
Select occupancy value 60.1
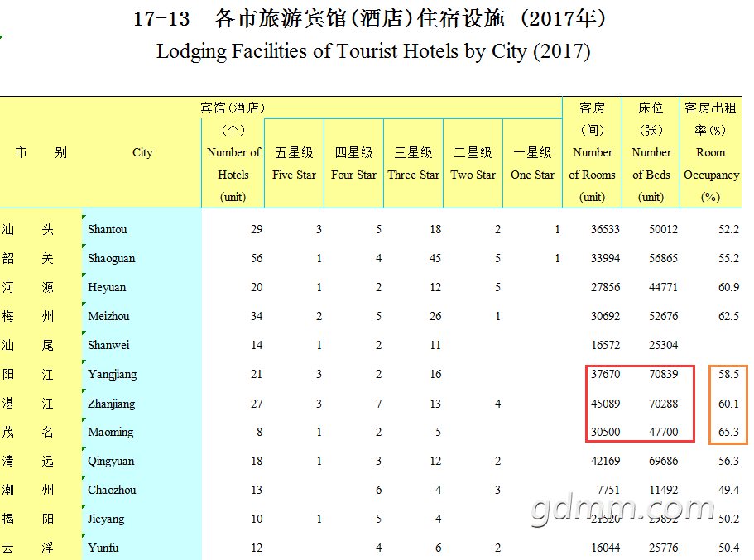click(728, 404)
